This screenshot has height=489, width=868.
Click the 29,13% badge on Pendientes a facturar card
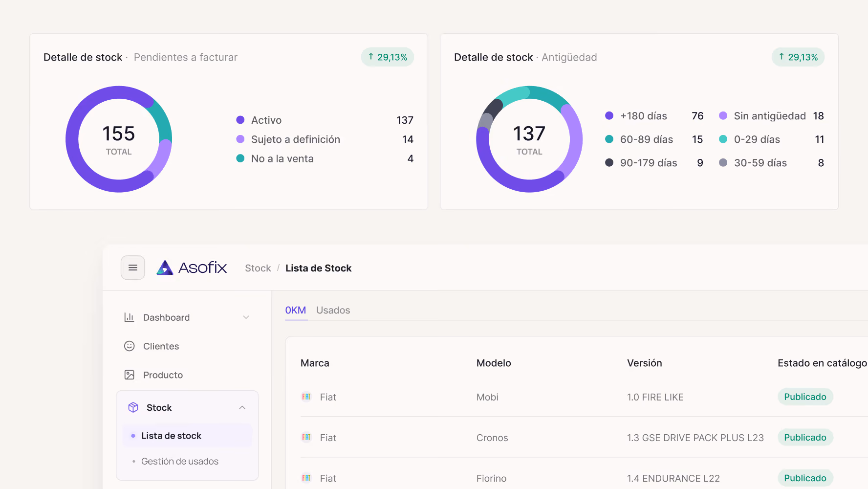(388, 57)
